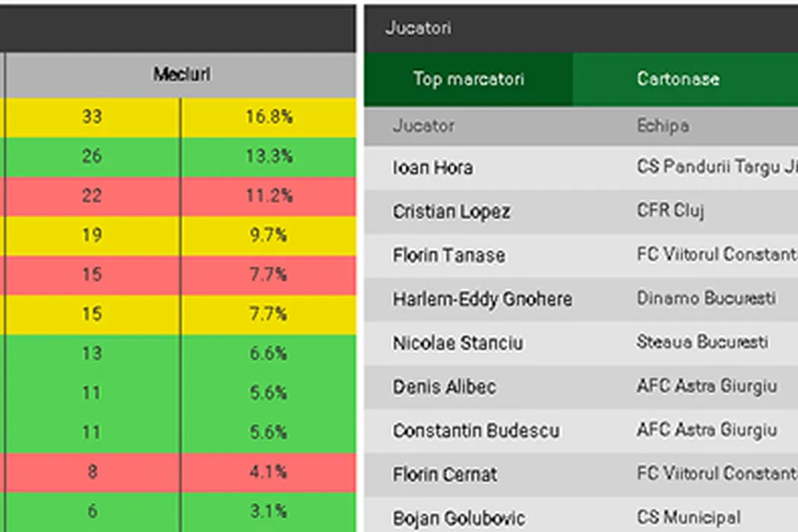Open Harlem-Eddy Gnohere's player row

pos(482,299)
